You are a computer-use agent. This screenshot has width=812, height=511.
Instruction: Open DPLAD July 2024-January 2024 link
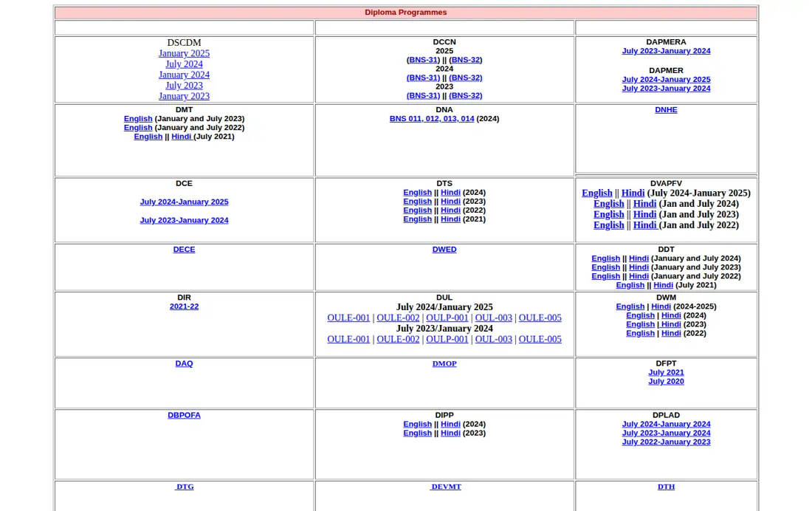[666, 424]
